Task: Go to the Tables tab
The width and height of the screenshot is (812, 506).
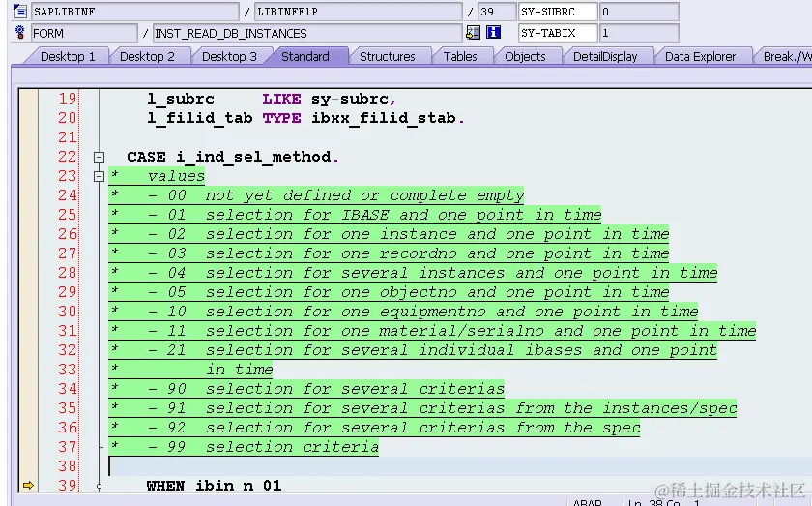Action: pyautogui.click(x=460, y=56)
